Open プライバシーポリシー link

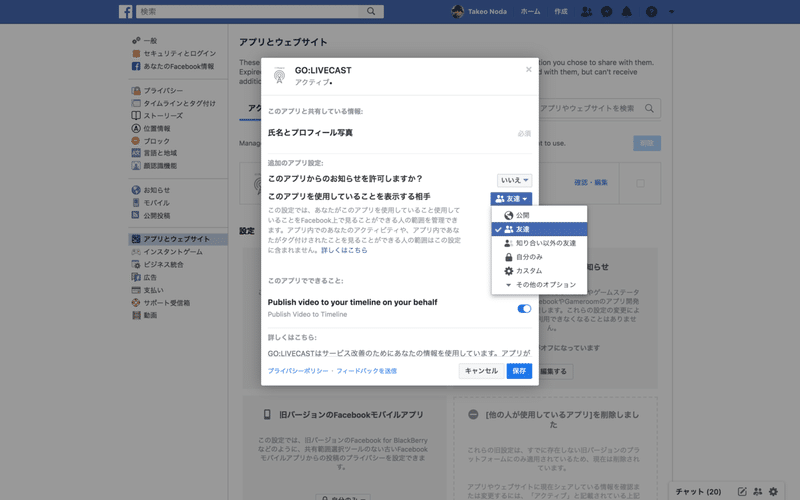click(x=298, y=371)
